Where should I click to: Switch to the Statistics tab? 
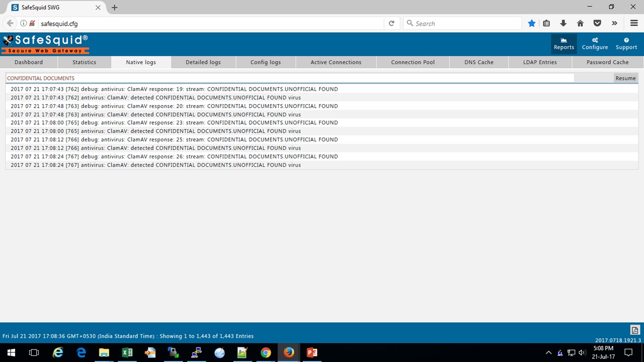coord(84,62)
